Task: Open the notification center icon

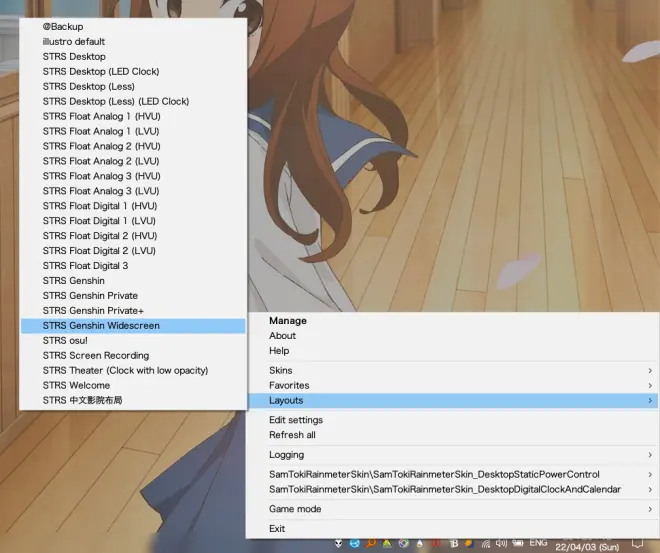Action: [x=638, y=544]
